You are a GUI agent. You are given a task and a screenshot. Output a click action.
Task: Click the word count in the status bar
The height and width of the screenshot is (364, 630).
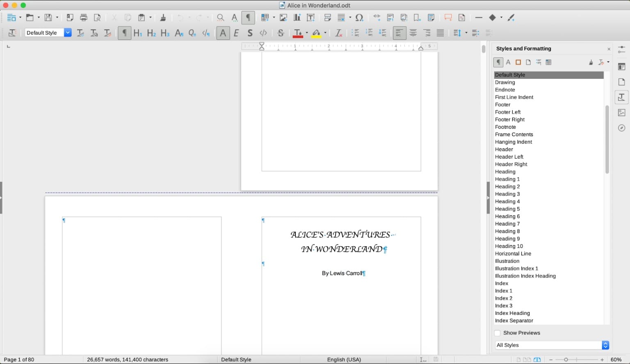click(x=127, y=359)
